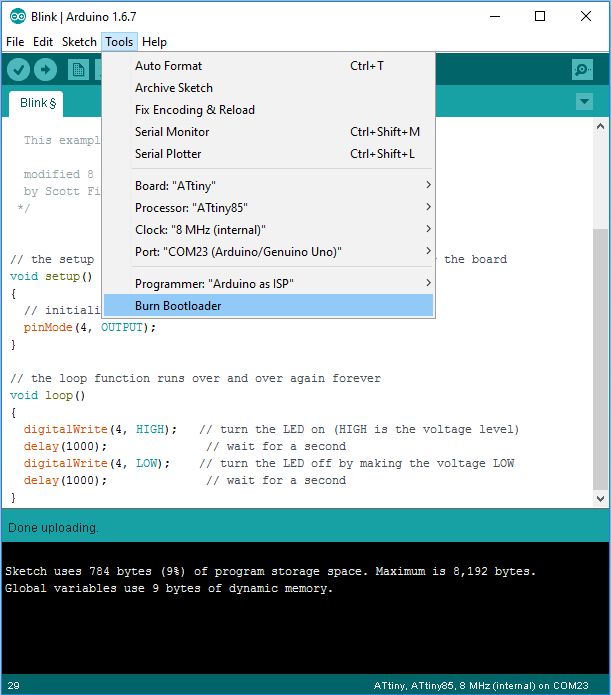Minimize the Arduino window

pos(495,17)
